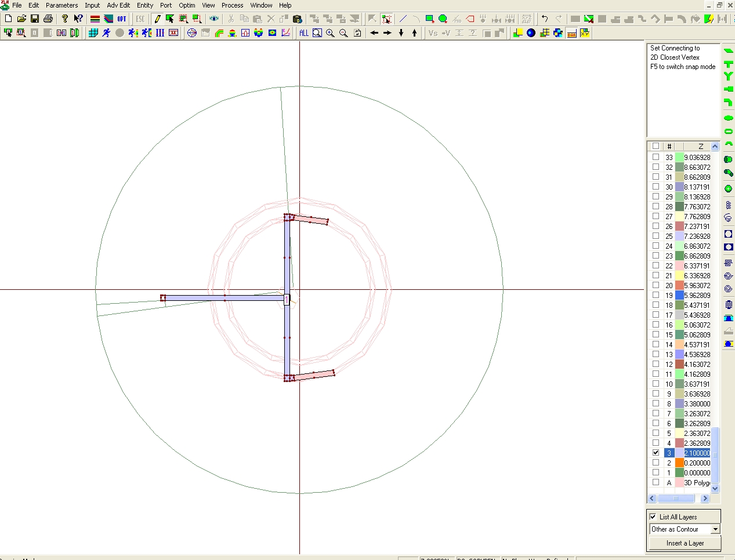Image resolution: width=735 pixels, height=560 pixels.
Task: Click the layer list scroll down arrow
Action: (x=715, y=489)
